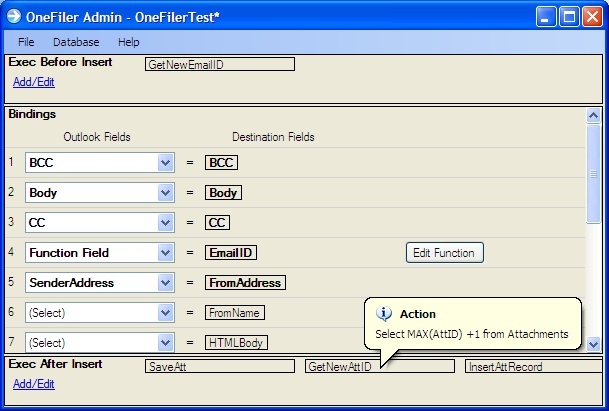Screen dimensions: 609x411
Task: Click the HTMLBody destination field
Action: click(x=236, y=343)
